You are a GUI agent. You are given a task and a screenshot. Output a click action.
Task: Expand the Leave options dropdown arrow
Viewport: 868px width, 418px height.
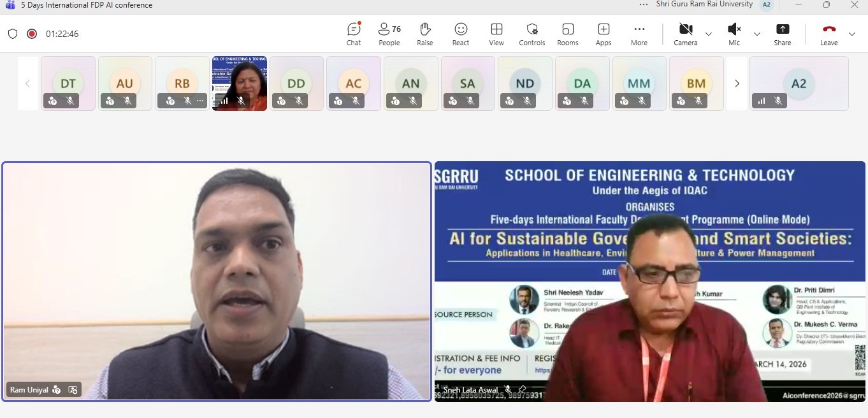(852, 34)
